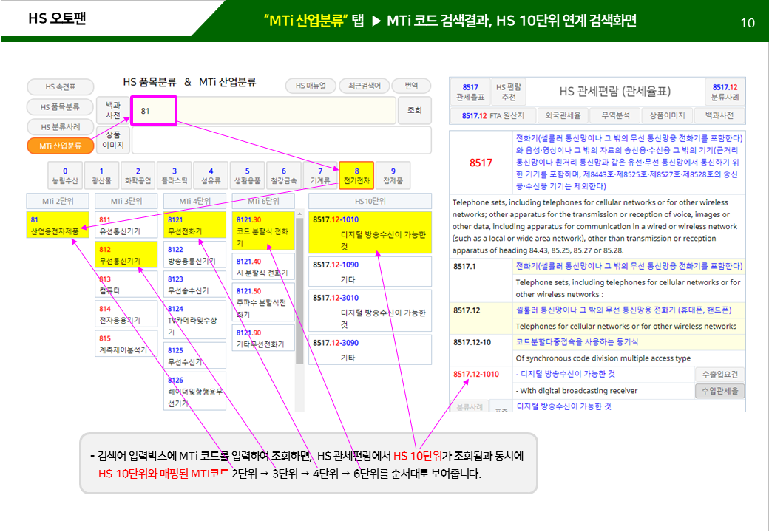
Task: Select MTi code 815 계측제어분석기
Action: coord(126,344)
